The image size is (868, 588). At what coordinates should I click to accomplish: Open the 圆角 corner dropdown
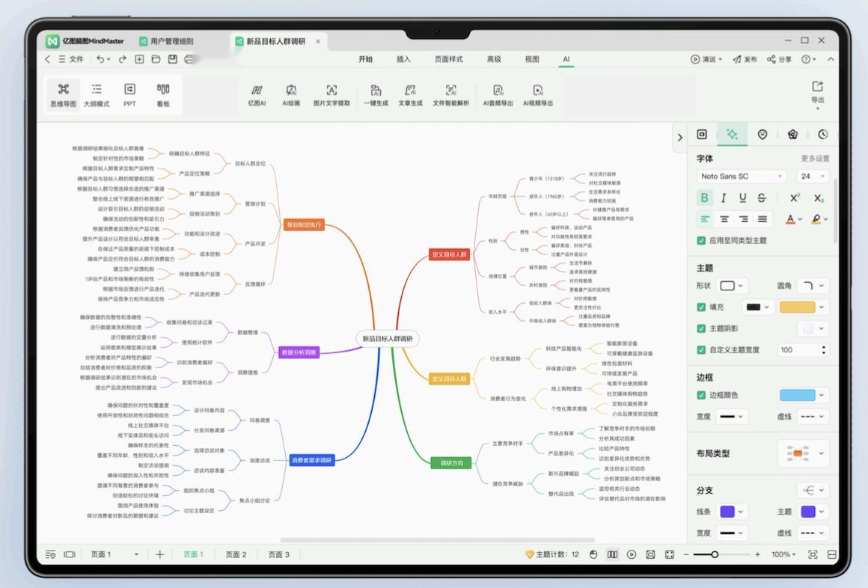pos(813,286)
